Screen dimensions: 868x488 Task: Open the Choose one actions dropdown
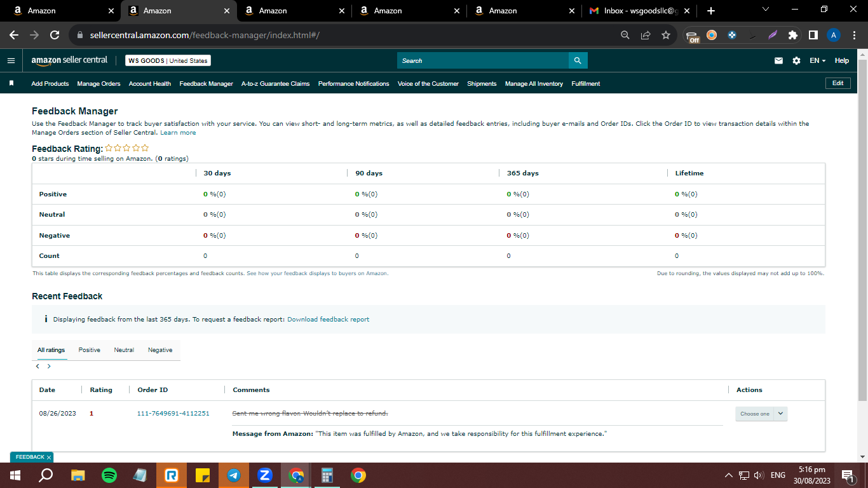(761, 414)
